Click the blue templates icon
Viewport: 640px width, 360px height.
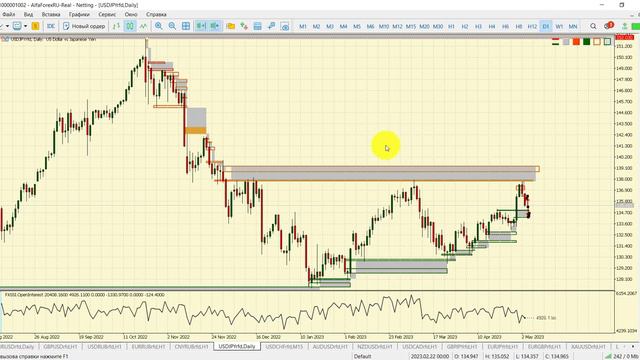point(258,26)
